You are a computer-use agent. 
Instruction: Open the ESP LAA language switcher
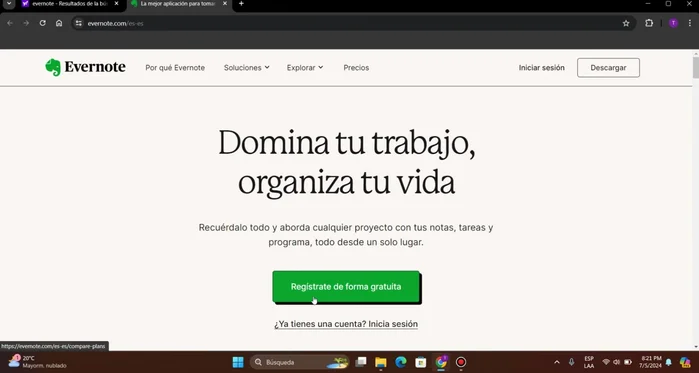point(589,362)
